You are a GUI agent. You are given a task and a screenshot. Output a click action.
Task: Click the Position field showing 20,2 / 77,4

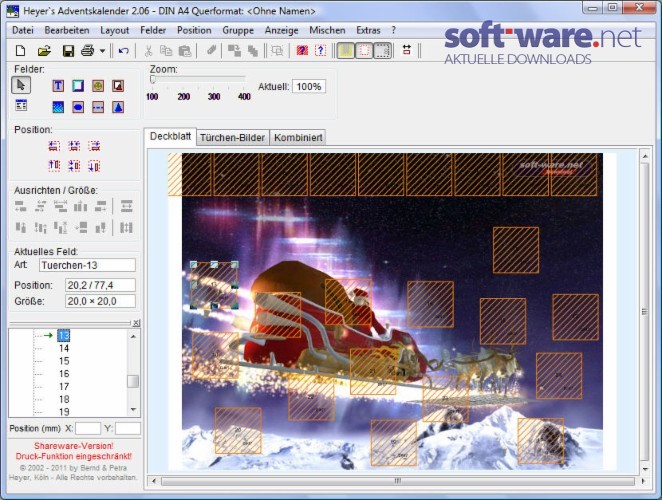coord(100,285)
